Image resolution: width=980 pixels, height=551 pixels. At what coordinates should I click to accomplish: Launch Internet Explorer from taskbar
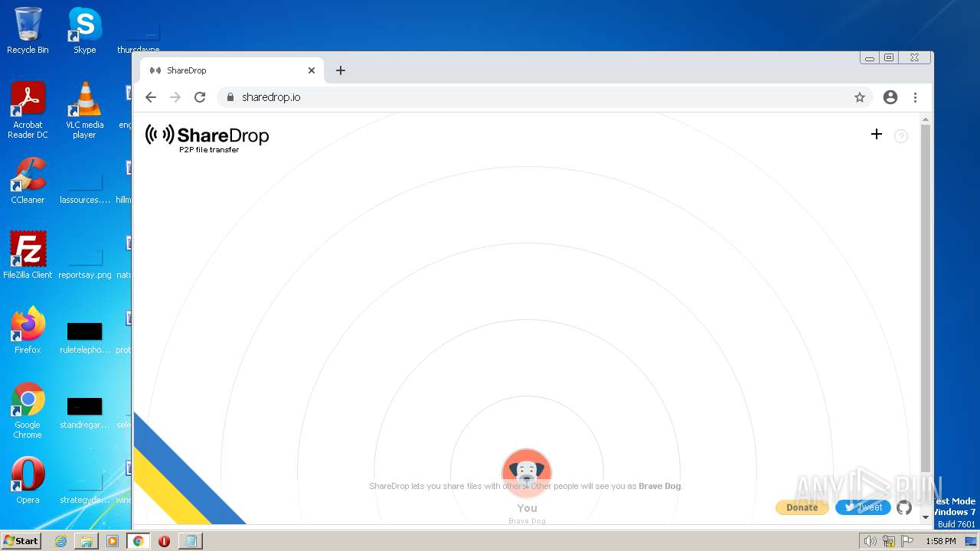pos(60,541)
